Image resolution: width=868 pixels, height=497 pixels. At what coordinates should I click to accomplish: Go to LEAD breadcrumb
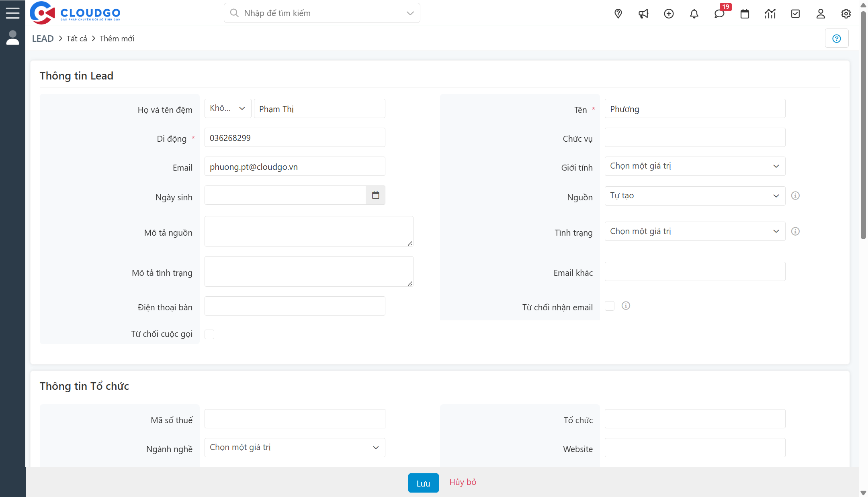(x=43, y=39)
